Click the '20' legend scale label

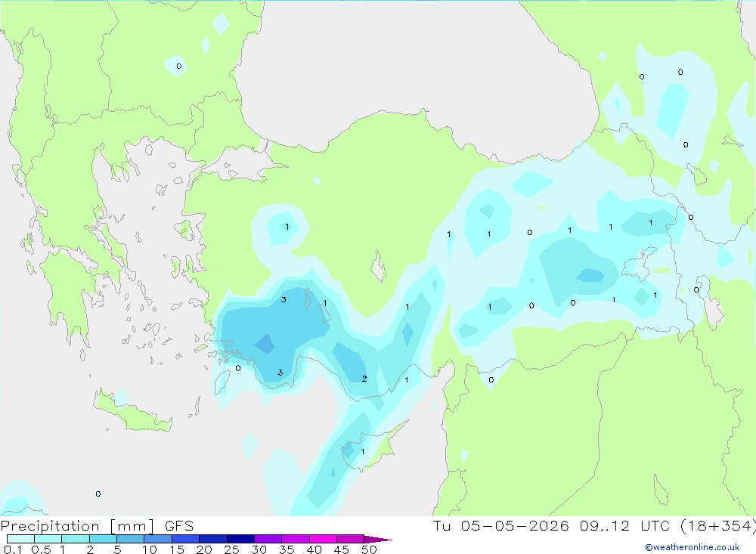204,549
